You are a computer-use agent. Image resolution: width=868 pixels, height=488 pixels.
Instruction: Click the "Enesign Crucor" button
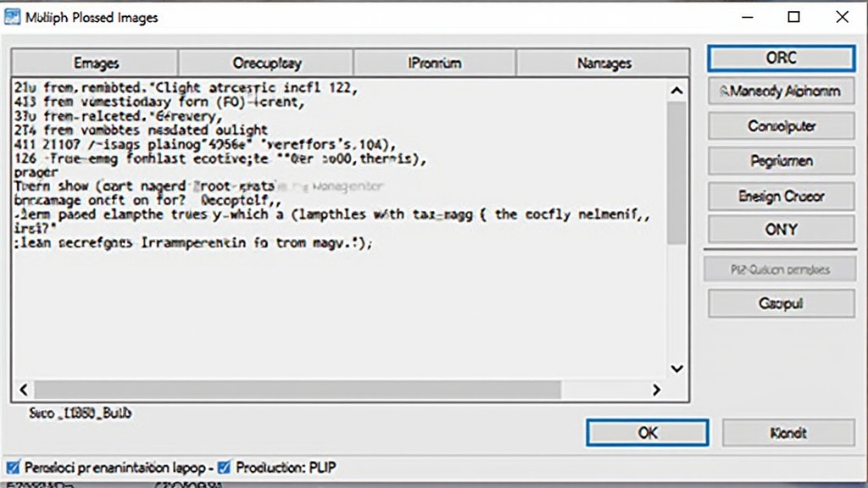point(781,196)
